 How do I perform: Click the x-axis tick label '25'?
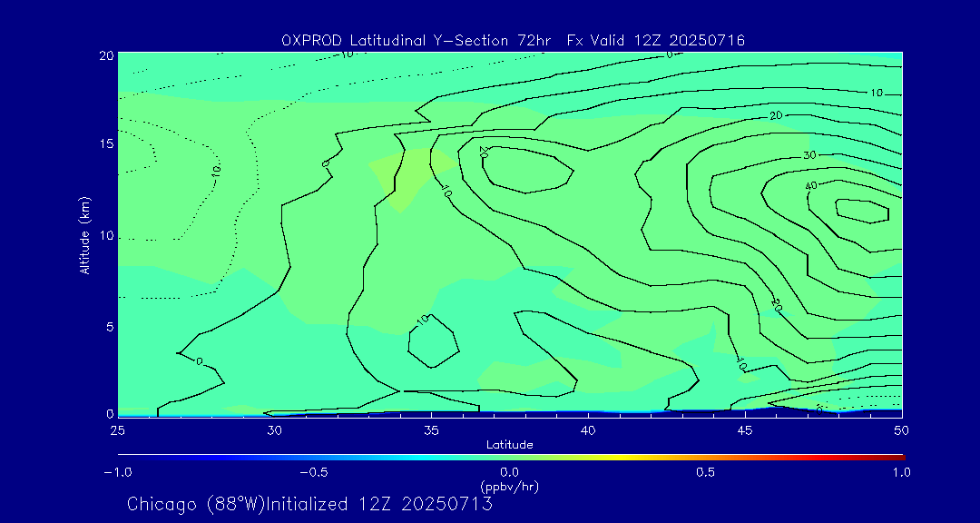(117, 430)
